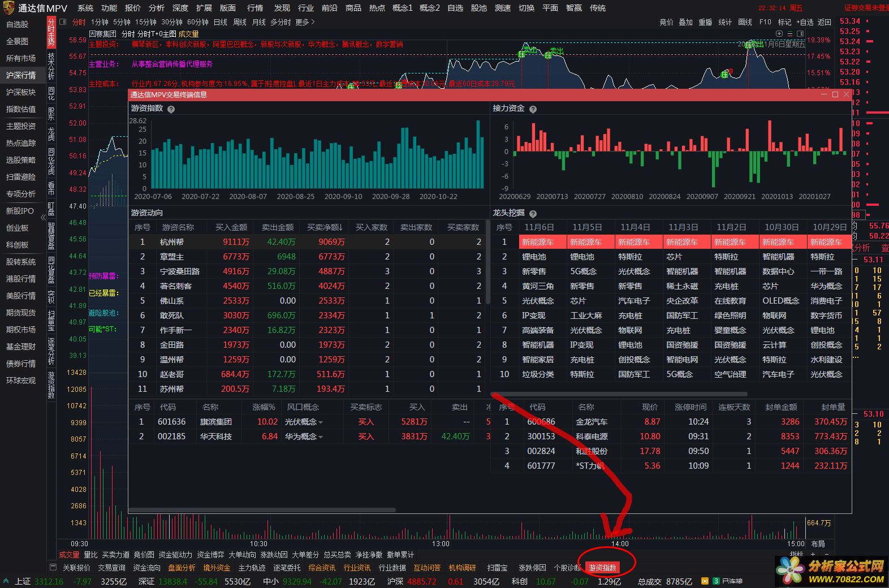Open the 分析 menu
This screenshot has width=889, height=588.
pyautogui.click(x=157, y=8)
